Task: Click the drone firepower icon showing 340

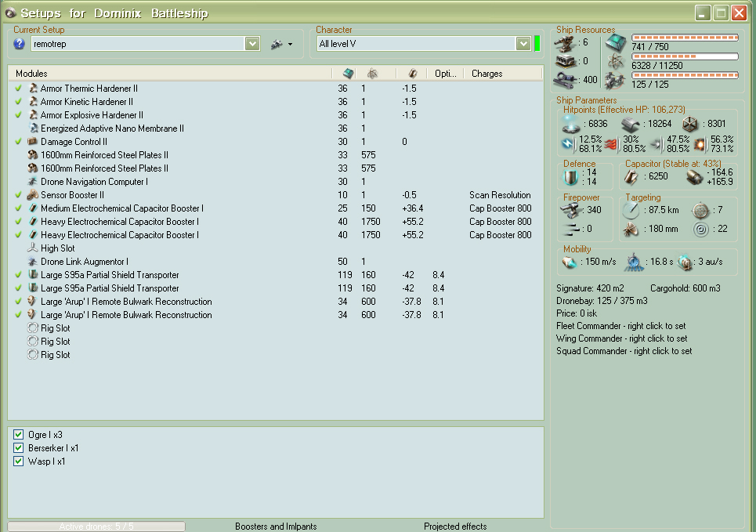Action: point(571,210)
